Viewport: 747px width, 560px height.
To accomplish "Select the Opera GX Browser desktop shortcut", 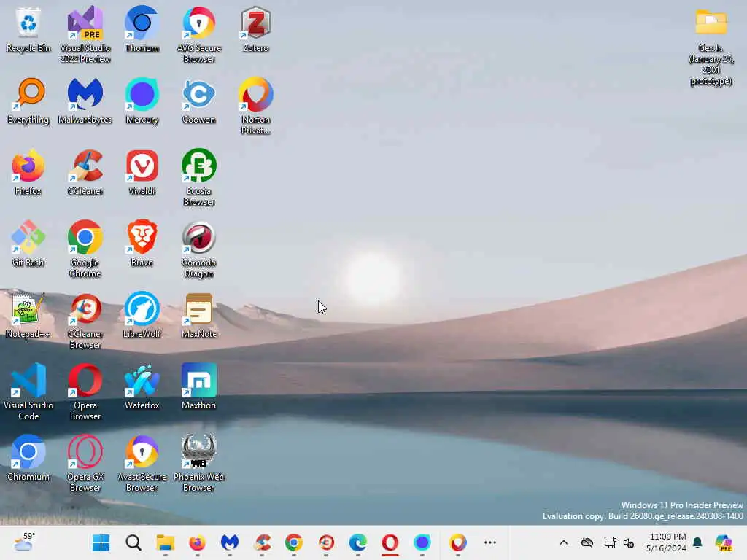I will click(x=85, y=463).
